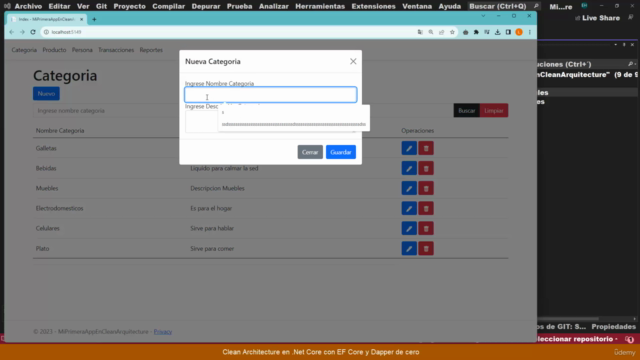Image resolution: width=640 pixels, height=360 pixels.
Task: Open the browser three-dot menu
Action: pos(530,32)
